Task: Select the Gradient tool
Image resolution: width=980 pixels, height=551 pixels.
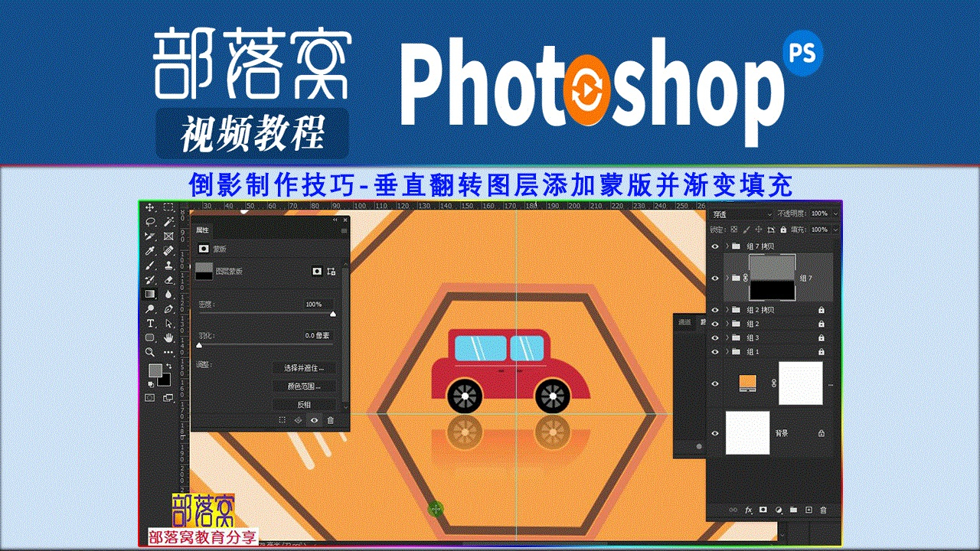Action: coord(151,294)
